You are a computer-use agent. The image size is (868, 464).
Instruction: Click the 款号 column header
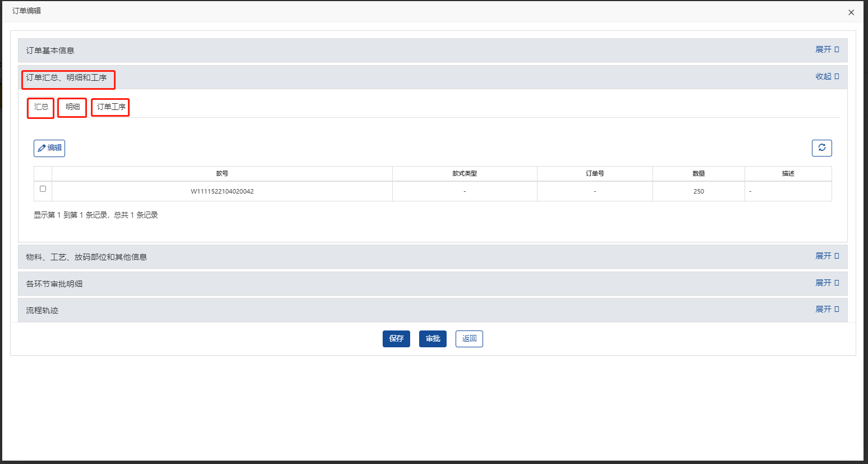(x=222, y=174)
